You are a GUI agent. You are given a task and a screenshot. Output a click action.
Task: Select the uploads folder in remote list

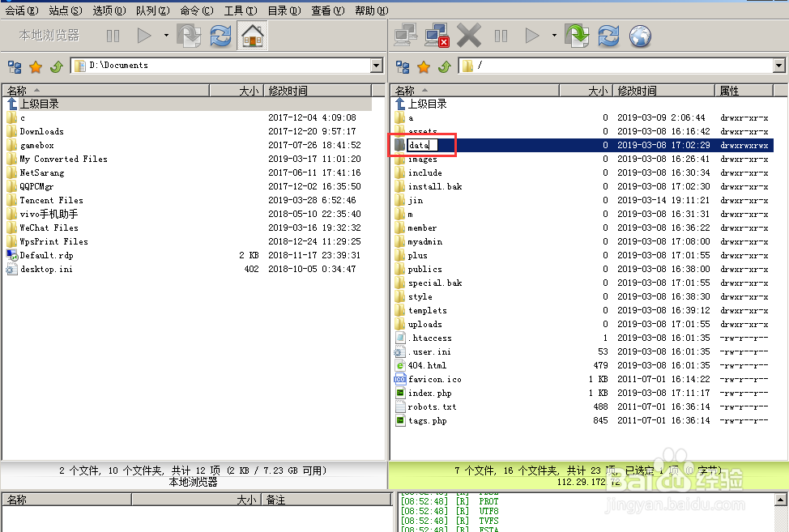pos(424,324)
